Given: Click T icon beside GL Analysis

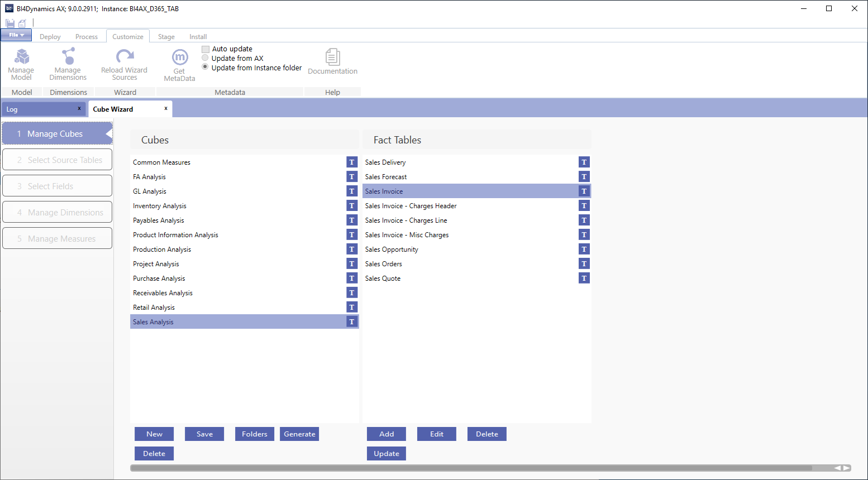Looking at the screenshot, I should [352, 191].
